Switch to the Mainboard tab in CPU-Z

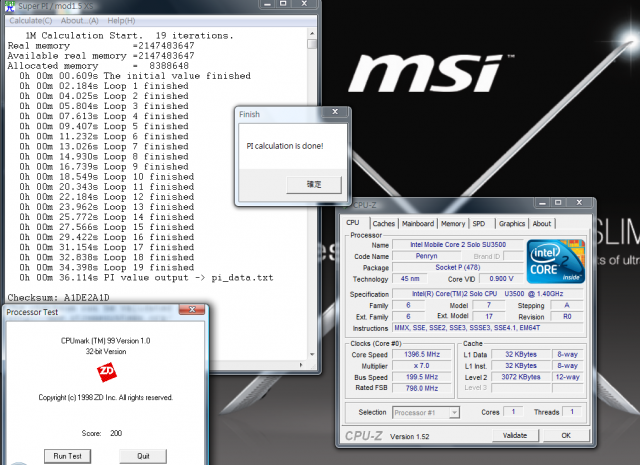point(418,224)
